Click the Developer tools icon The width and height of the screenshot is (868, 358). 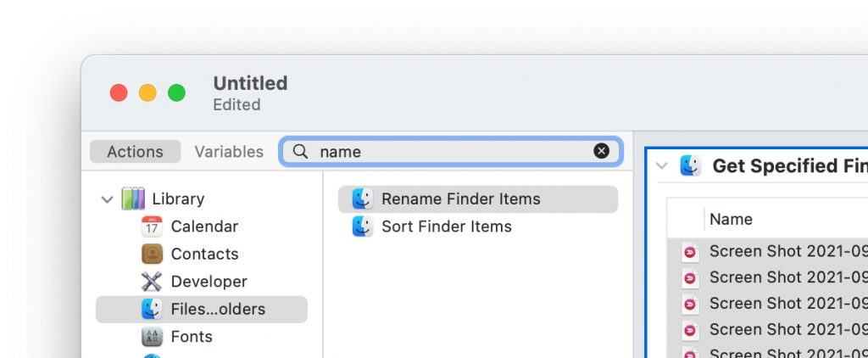coord(152,282)
